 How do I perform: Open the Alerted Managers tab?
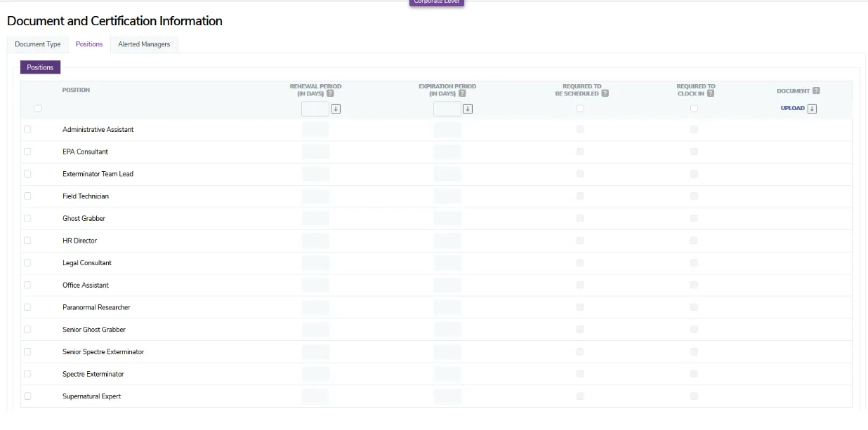pyautogui.click(x=144, y=44)
